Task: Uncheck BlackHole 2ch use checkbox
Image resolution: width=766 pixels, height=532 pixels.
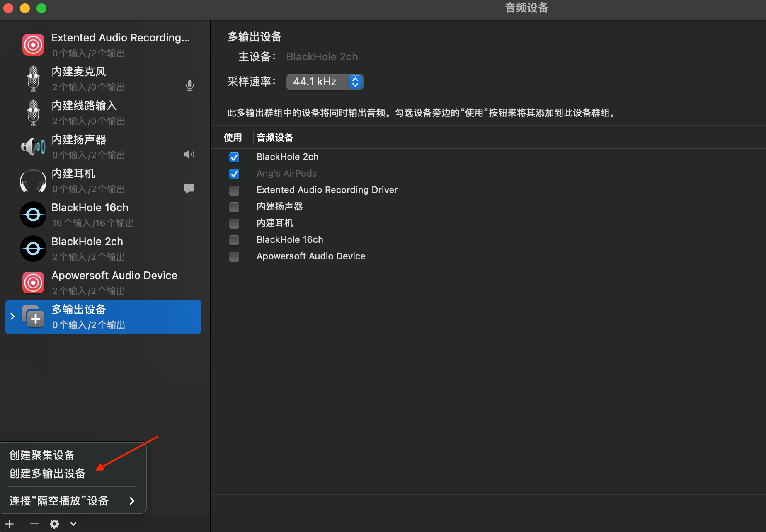Action: click(234, 157)
